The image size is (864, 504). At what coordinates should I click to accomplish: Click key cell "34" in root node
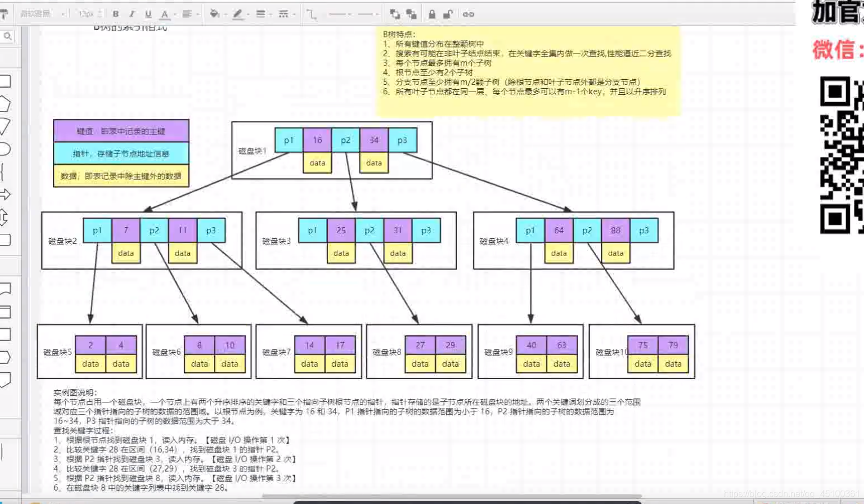[x=374, y=140]
